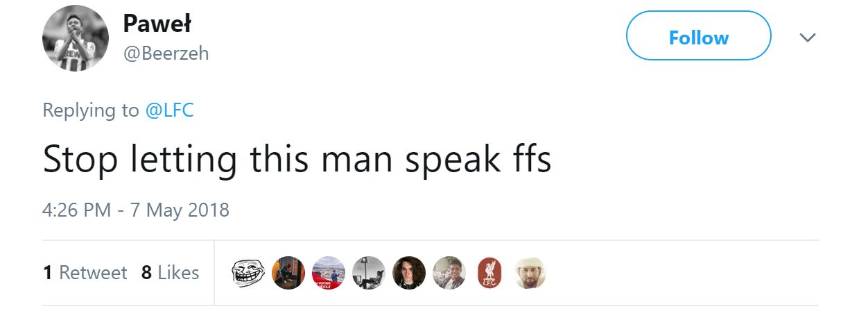Screen dimensions: 868x318
Task: Click the 'Replying to' label text
Action: [x=91, y=110]
